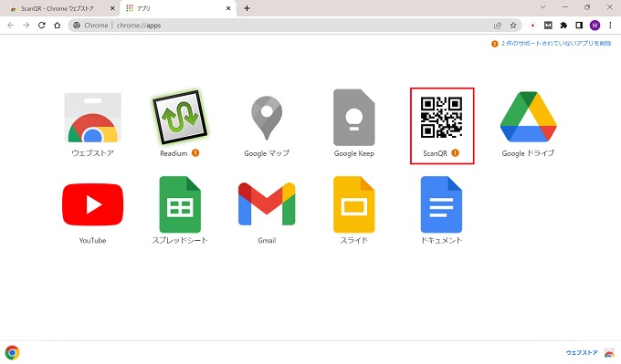Viewport: 621px width, 364px height.
Task: Open the Google Slides app
Action: click(354, 204)
